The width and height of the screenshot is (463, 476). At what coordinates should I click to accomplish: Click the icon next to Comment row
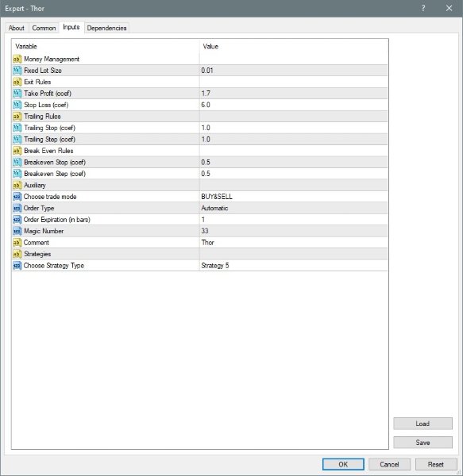click(x=17, y=243)
